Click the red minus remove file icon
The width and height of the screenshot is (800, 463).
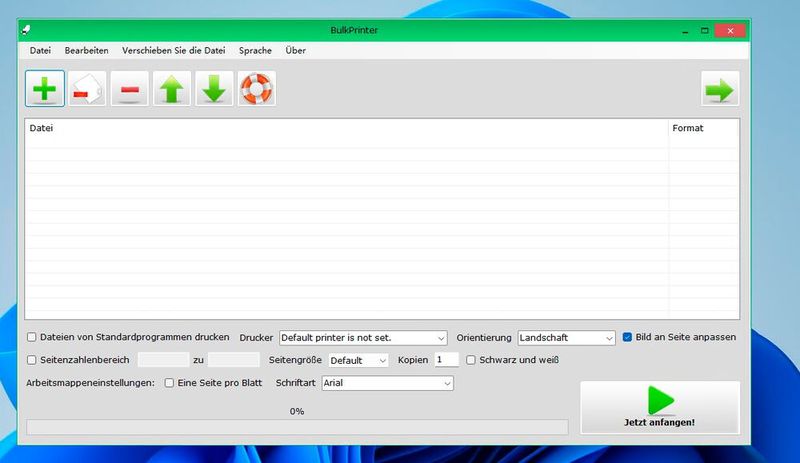130,88
